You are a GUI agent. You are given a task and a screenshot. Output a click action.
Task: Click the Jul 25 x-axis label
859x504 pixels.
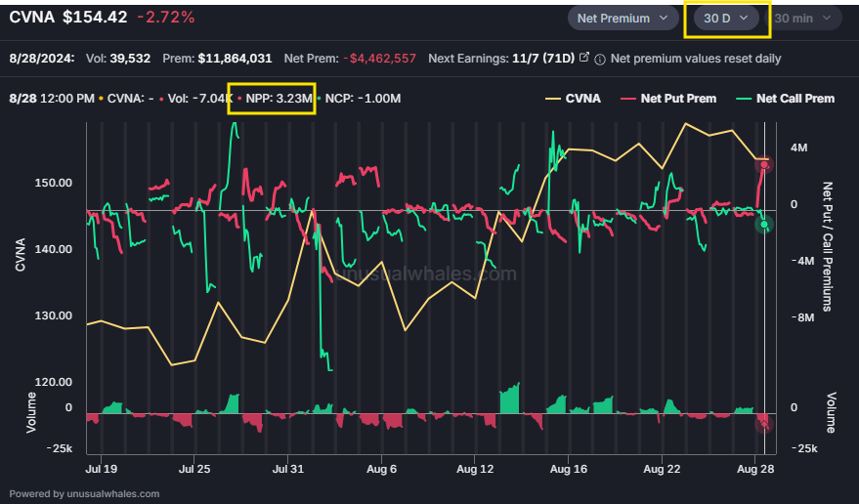click(x=194, y=470)
